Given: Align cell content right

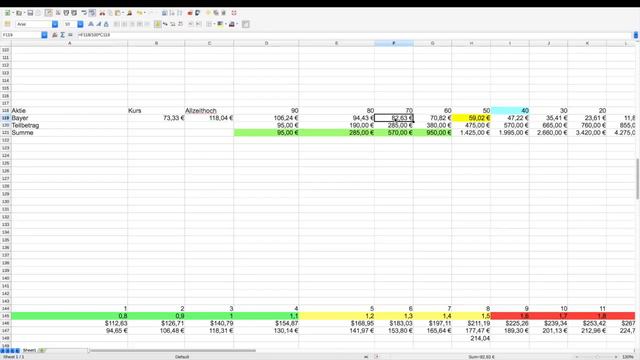Looking at the screenshot, I should click(x=132, y=24).
